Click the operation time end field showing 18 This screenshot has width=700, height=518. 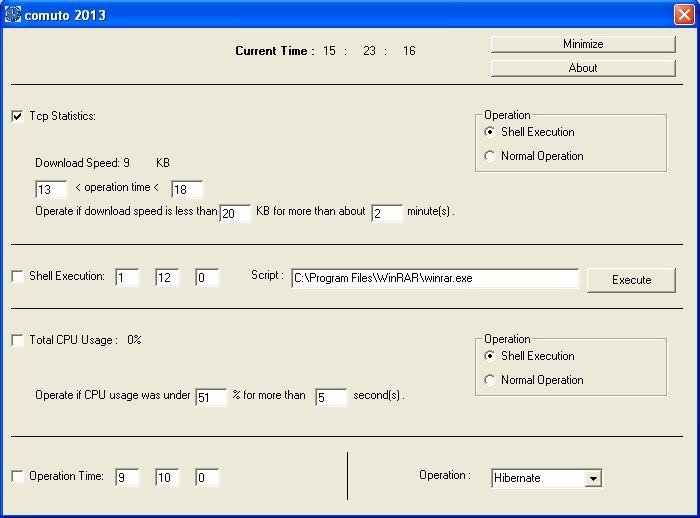point(187,189)
